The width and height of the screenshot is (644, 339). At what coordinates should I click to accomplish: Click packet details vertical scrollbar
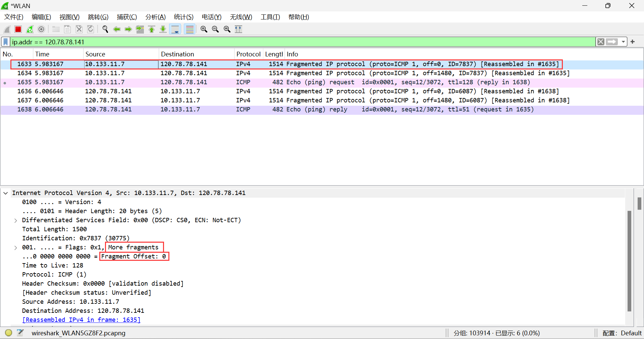coord(629,261)
